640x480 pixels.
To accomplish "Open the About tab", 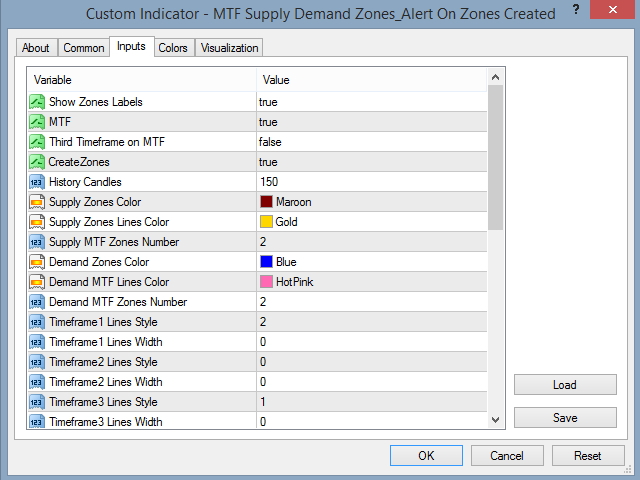I will [36, 48].
